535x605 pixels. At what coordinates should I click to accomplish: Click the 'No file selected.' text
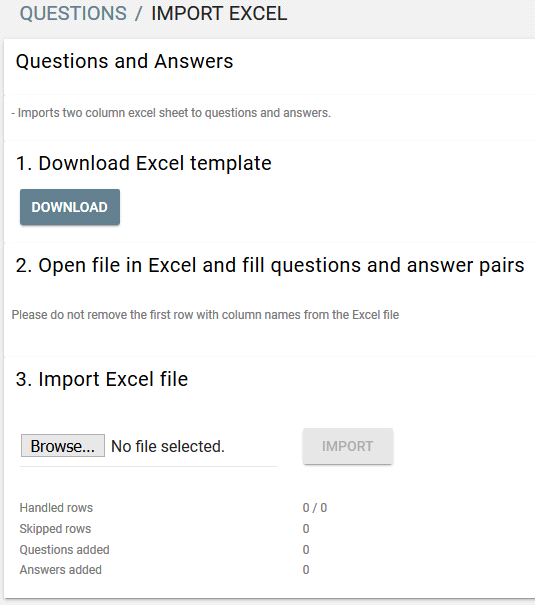click(168, 446)
